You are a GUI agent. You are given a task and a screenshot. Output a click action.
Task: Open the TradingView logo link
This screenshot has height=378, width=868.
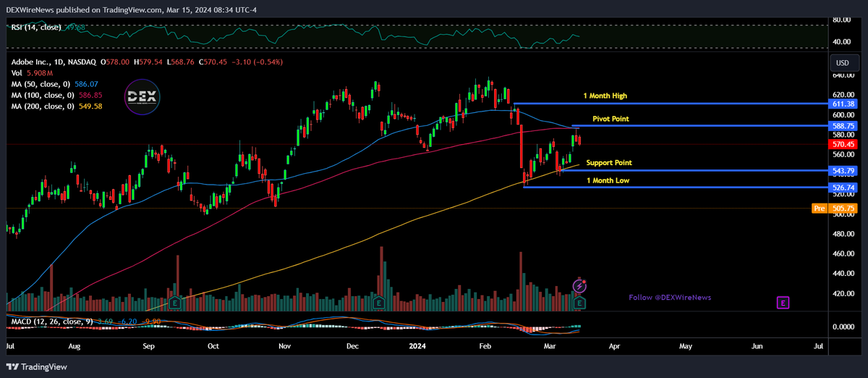[35, 366]
